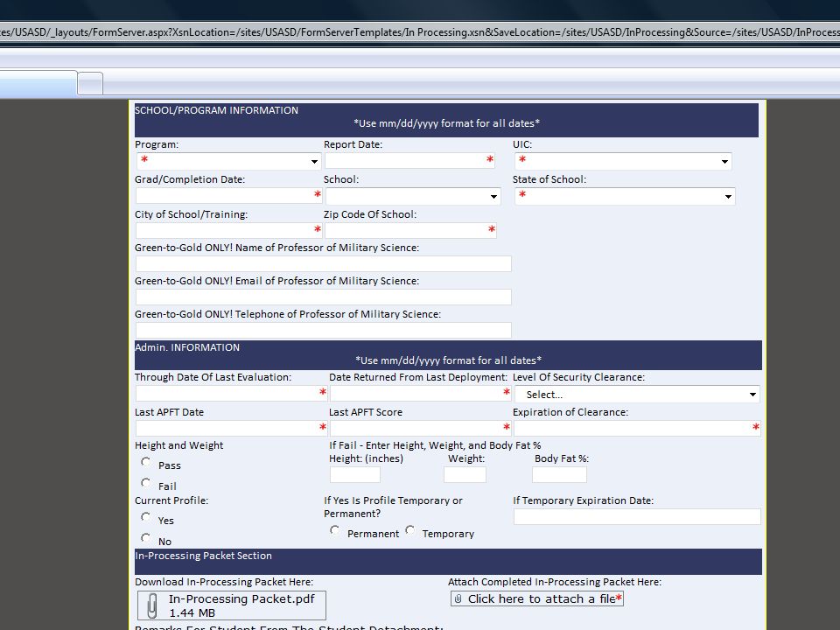Click here to attach a file
Viewport: 840px width, 630px height.
536,598
